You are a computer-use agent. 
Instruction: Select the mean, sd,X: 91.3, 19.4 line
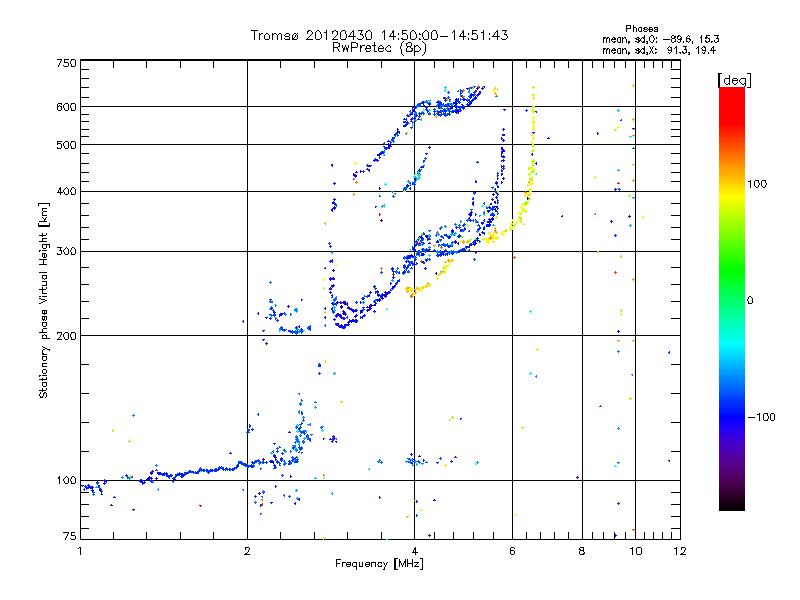(x=659, y=50)
